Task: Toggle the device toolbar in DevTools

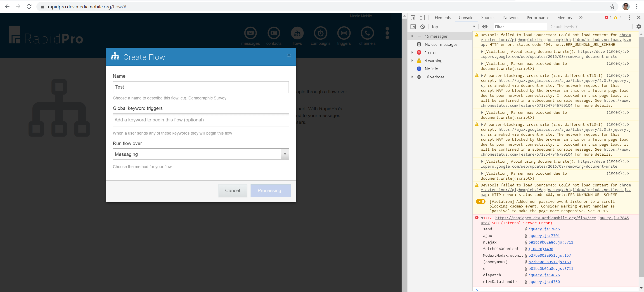Action: point(422,17)
